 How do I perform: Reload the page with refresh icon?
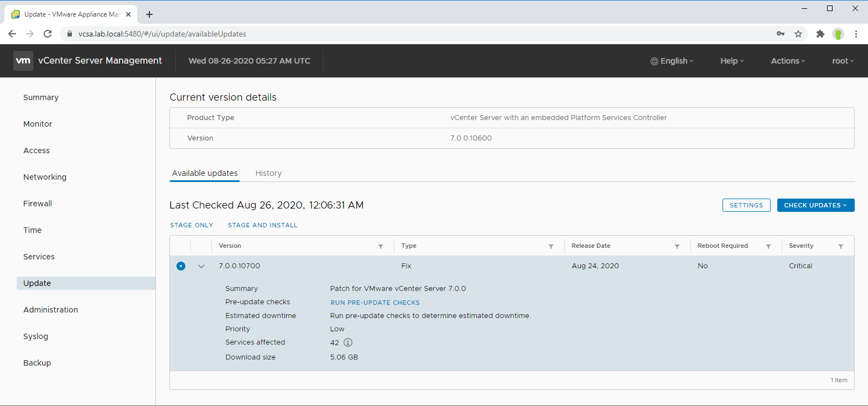pyautogui.click(x=48, y=34)
